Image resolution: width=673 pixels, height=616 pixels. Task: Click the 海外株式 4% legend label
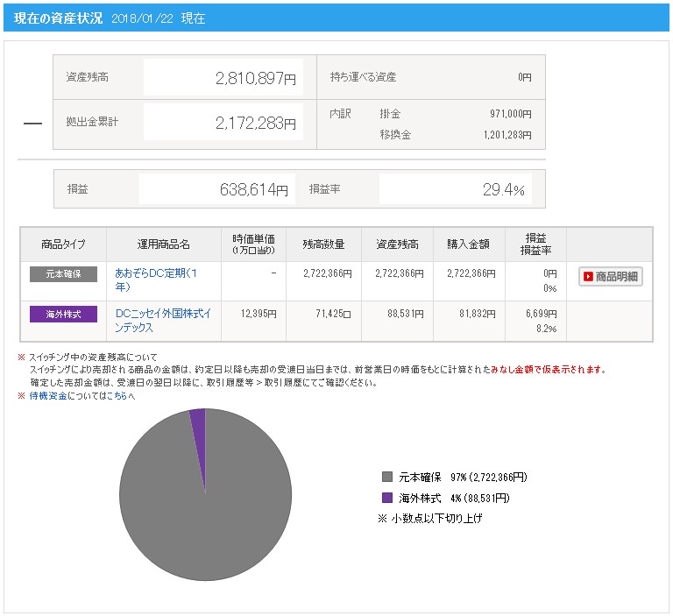(x=454, y=498)
